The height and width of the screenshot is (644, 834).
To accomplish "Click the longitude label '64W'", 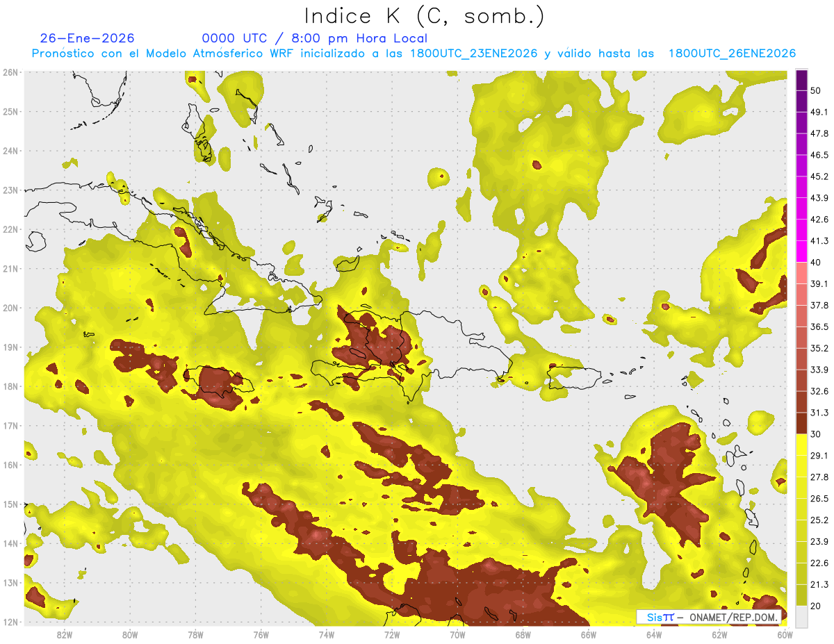I will (x=654, y=634).
